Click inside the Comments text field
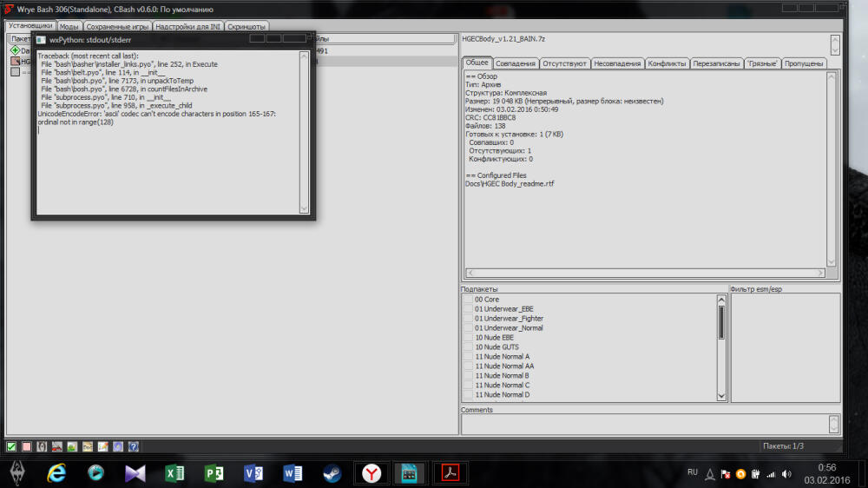Viewport: 868px width, 488px height. click(645, 424)
